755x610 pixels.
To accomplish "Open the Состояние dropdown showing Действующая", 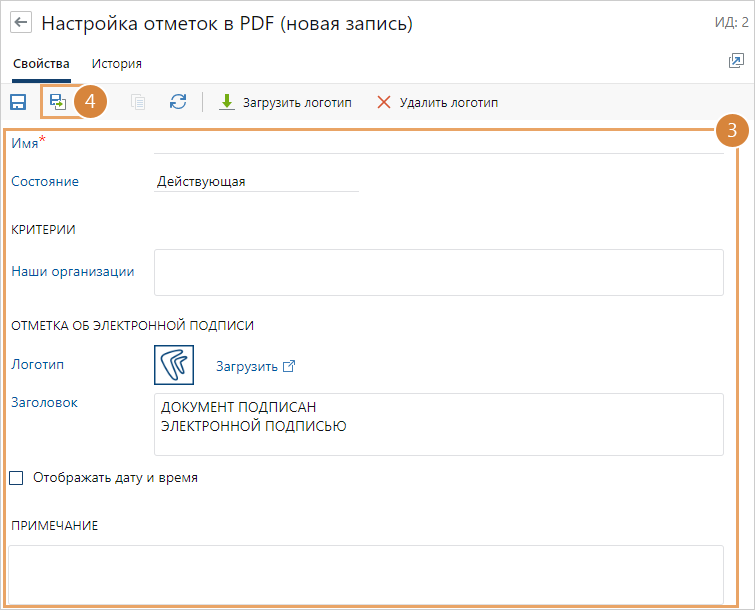I will click(x=256, y=182).
